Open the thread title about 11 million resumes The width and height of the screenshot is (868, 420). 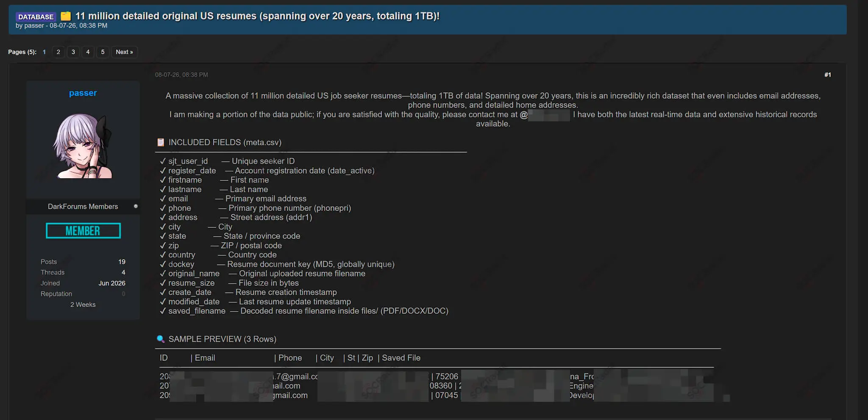point(257,16)
